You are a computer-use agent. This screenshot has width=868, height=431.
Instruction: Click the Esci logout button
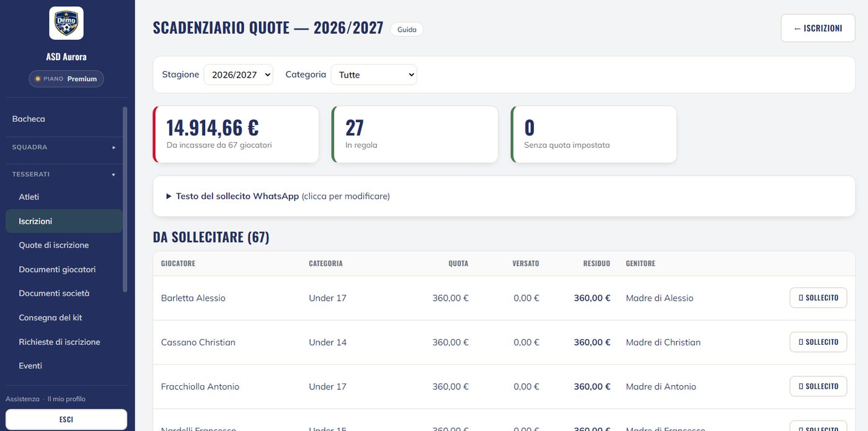tap(66, 419)
